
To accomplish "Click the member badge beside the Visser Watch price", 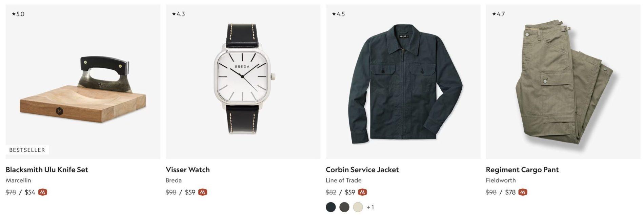I will coord(202,192).
